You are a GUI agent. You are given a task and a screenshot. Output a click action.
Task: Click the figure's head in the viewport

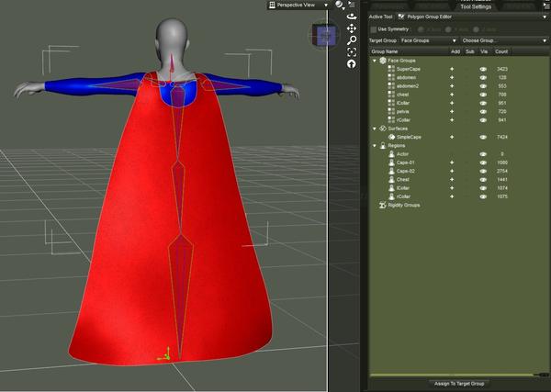172,37
